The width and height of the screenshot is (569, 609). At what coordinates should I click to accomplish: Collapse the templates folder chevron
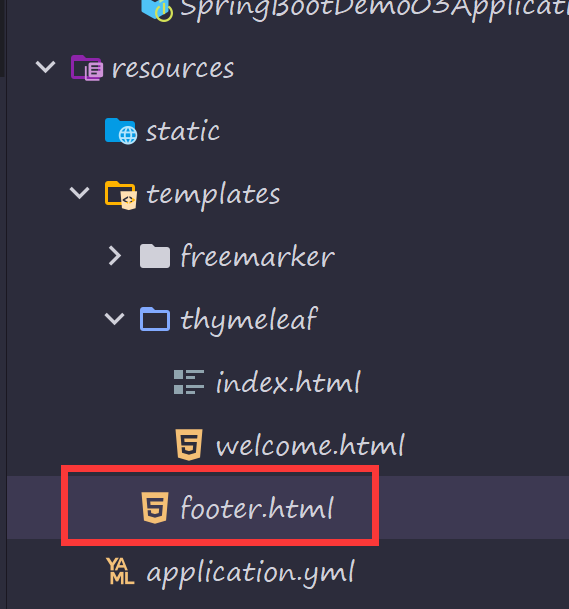coord(80,193)
